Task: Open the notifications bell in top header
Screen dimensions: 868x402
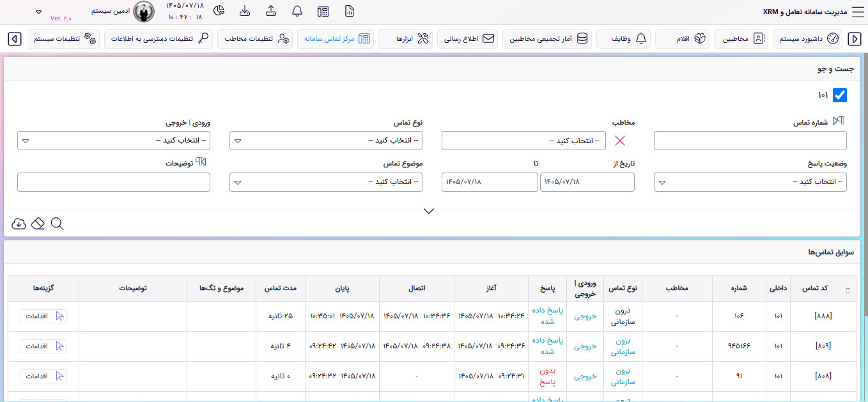Action: point(297,11)
